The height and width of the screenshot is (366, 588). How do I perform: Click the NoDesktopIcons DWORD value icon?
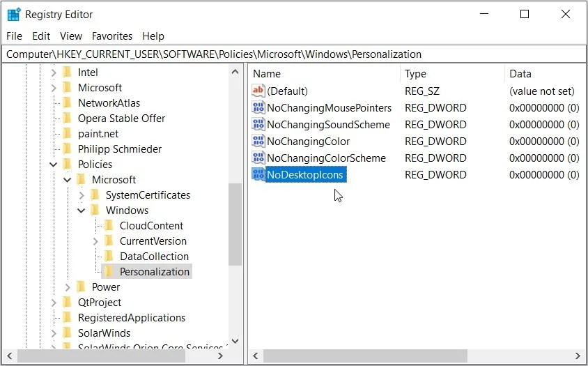(x=258, y=175)
